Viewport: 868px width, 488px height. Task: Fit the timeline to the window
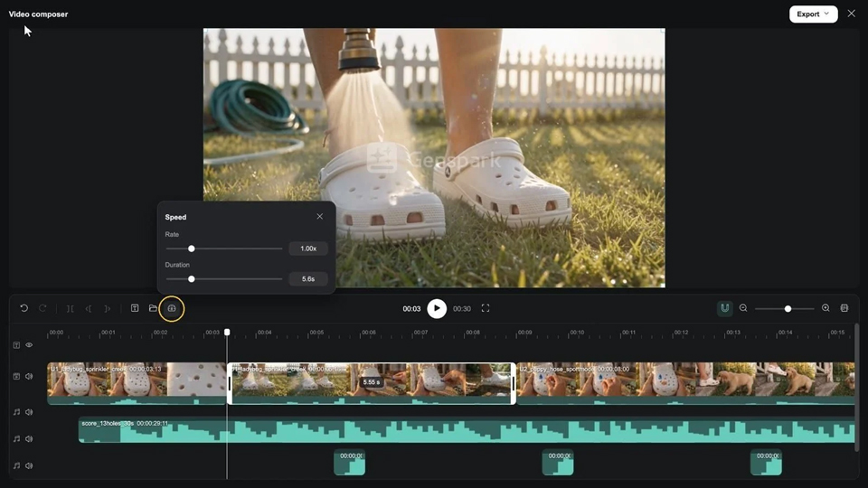pos(844,308)
